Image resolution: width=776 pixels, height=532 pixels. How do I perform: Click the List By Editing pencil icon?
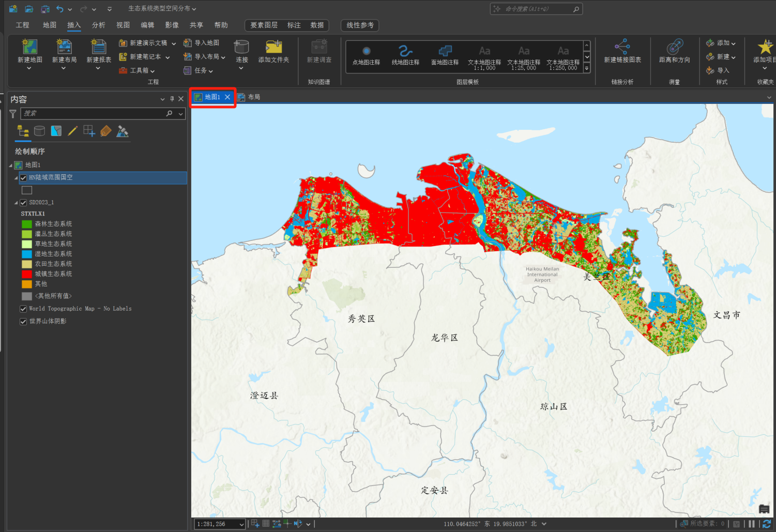pyautogui.click(x=72, y=131)
